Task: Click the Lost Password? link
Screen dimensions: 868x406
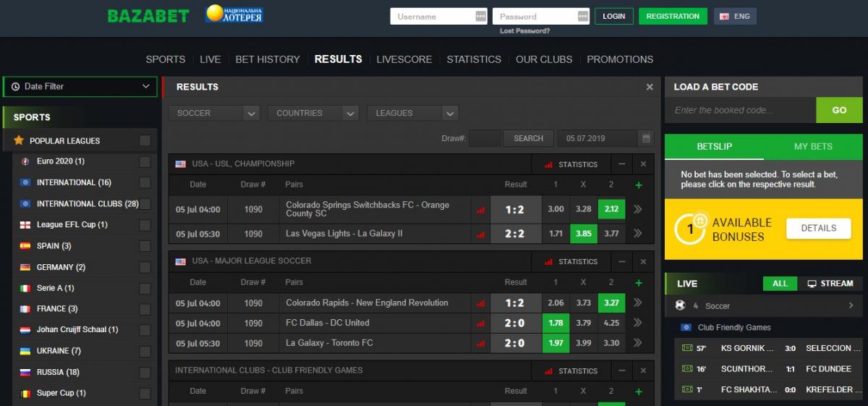Action: tap(524, 31)
